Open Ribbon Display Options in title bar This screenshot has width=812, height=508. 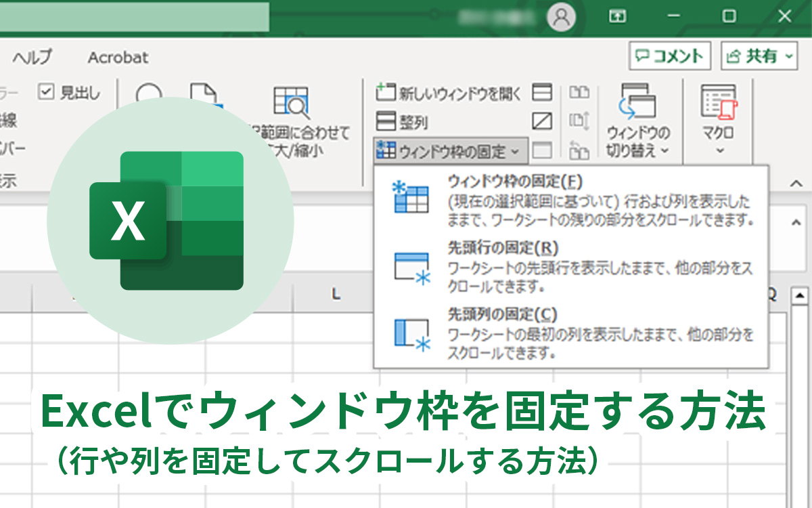pyautogui.click(x=617, y=16)
